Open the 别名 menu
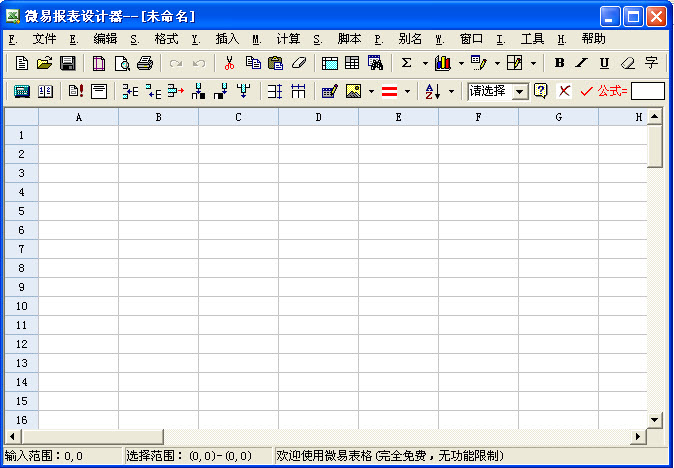The width and height of the screenshot is (674, 468). coord(410,39)
